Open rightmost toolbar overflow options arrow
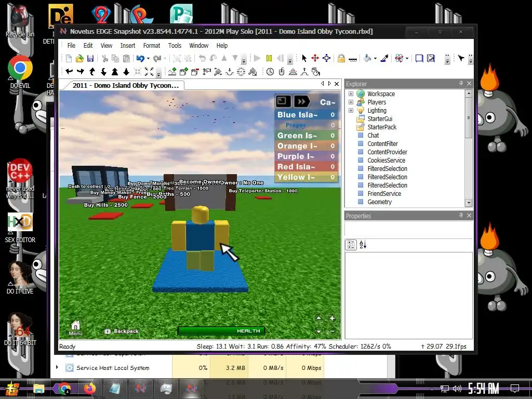532x399 pixels. [470, 60]
